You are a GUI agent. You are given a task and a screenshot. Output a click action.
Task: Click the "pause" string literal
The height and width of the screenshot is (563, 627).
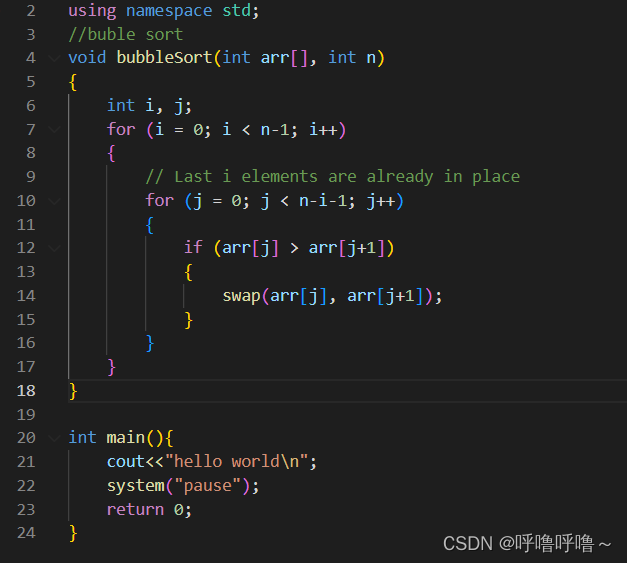pos(208,486)
